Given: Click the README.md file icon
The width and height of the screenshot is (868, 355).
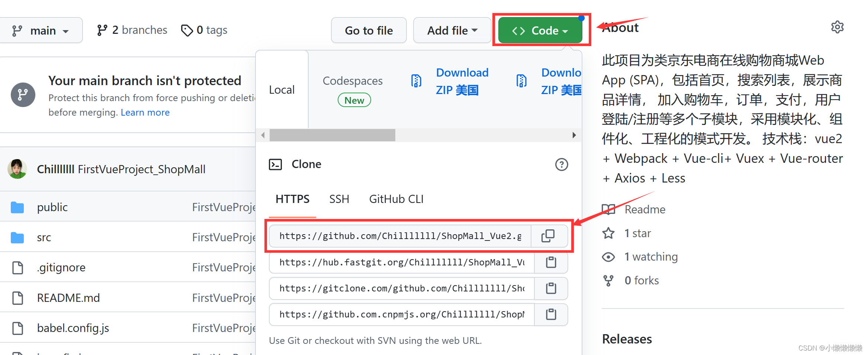Looking at the screenshot, I should point(17,298).
